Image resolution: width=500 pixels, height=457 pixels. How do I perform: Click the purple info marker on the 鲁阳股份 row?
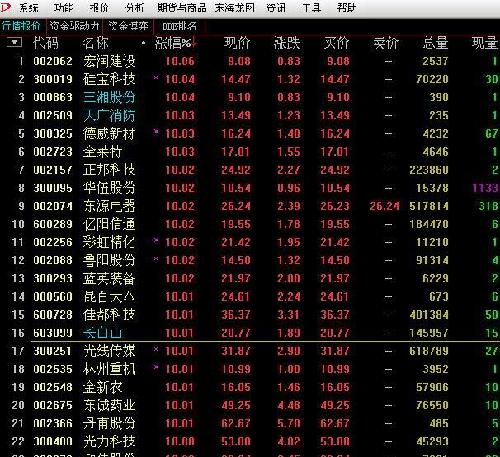[x=156, y=258]
